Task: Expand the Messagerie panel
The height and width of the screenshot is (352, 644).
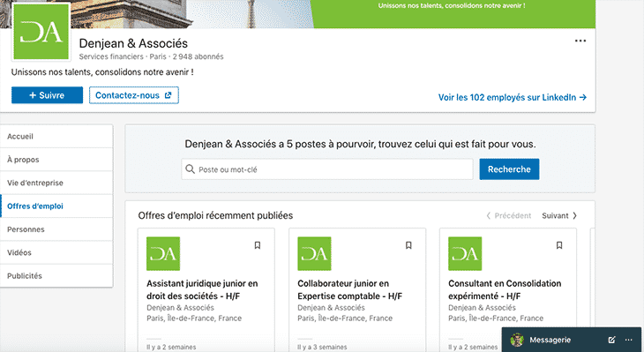Action: pyautogui.click(x=550, y=340)
